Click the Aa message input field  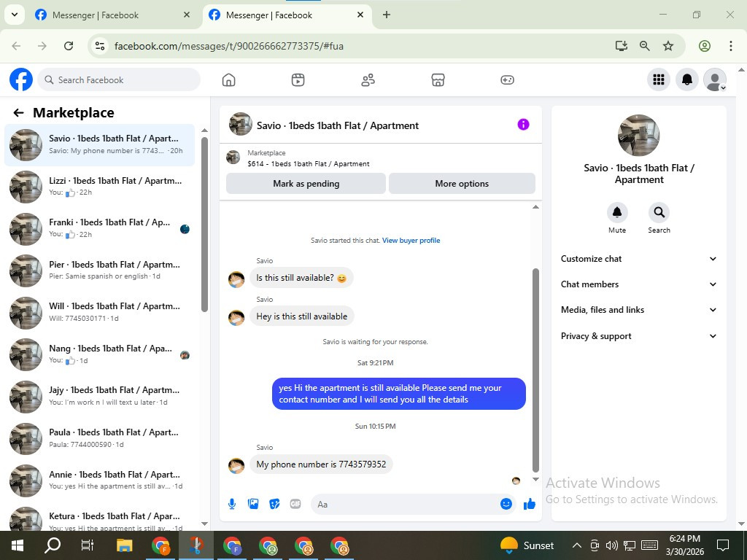(413, 505)
